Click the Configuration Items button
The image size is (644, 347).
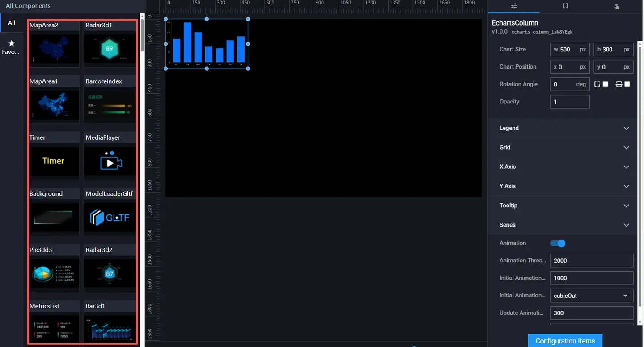[565, 341]
